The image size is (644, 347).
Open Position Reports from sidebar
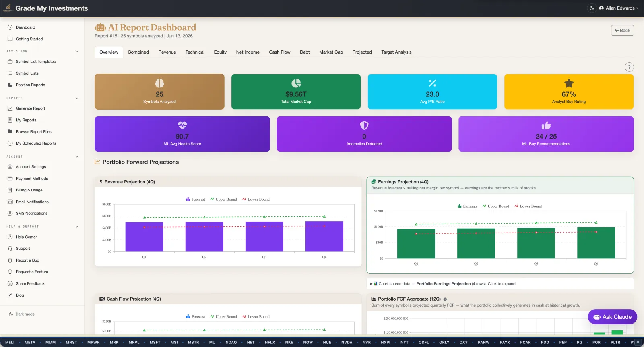(x=30, y=85)
